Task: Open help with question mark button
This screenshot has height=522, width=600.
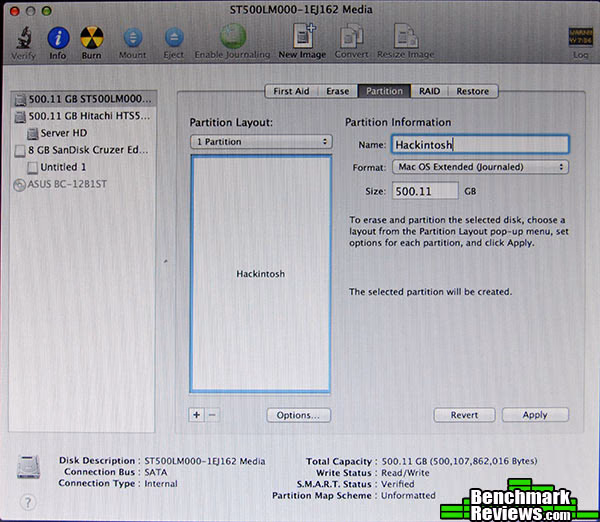Action: click(28, 502)
